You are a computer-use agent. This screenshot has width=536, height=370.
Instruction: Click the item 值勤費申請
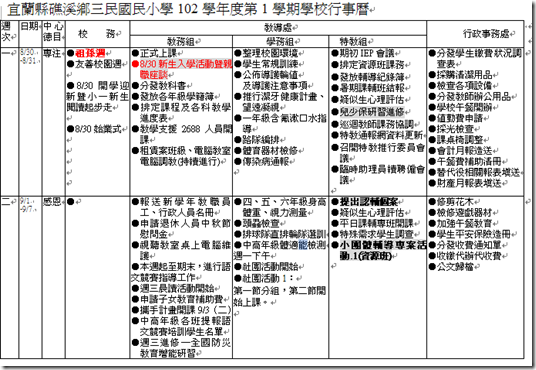pos(459,118)
